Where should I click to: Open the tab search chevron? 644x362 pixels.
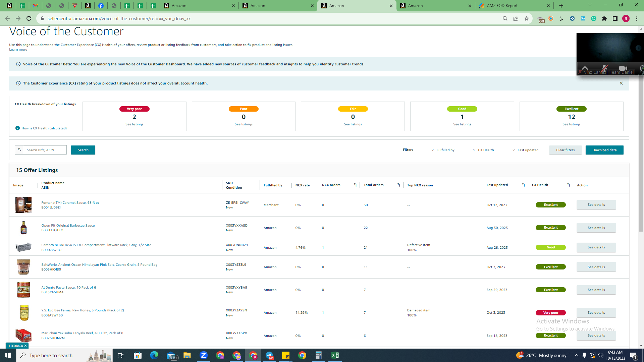590,5
